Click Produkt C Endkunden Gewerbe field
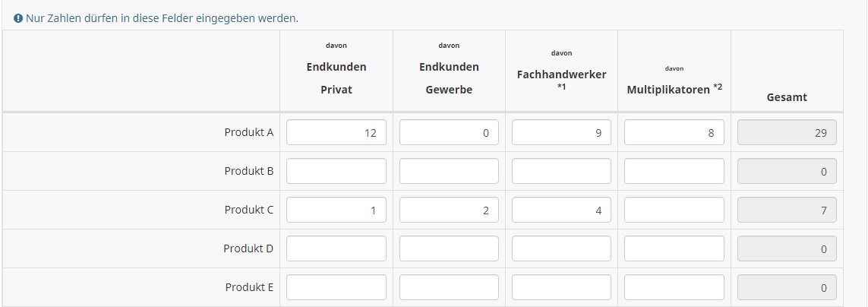This screenshot has height=307, width=868. [449, 210]
